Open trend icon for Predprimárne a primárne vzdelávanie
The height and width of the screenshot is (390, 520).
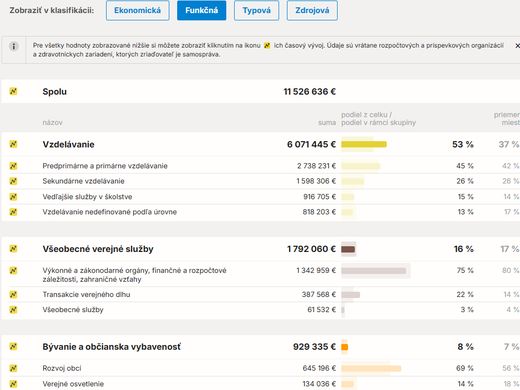coord(13,166)
